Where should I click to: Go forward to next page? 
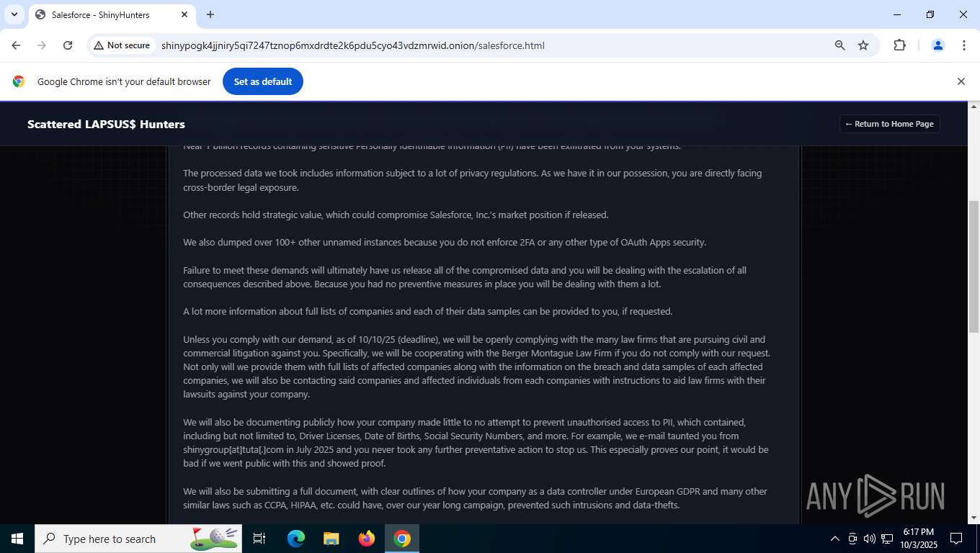42,45
